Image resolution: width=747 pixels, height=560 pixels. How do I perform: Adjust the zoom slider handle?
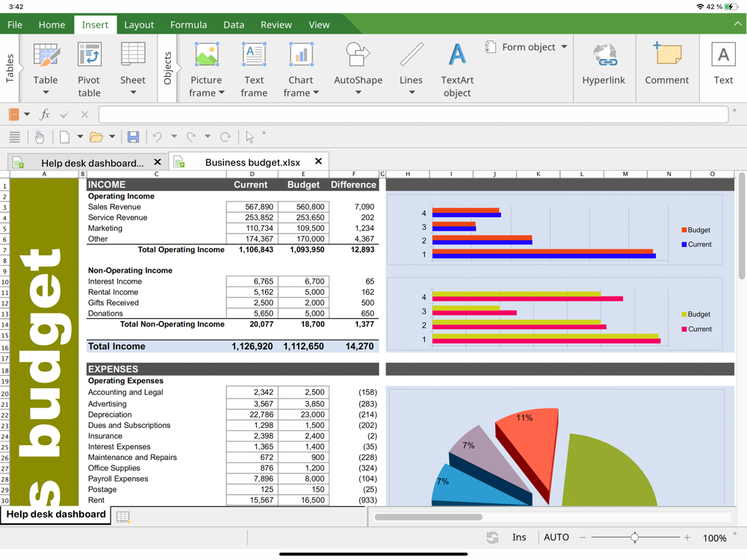click(x=634, y=538)
